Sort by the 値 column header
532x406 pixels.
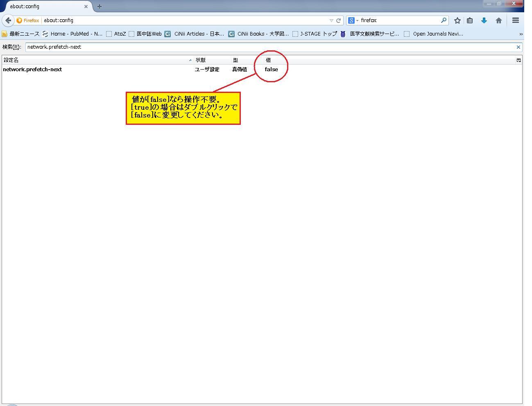pyautogui.click(x=389, y=60)
